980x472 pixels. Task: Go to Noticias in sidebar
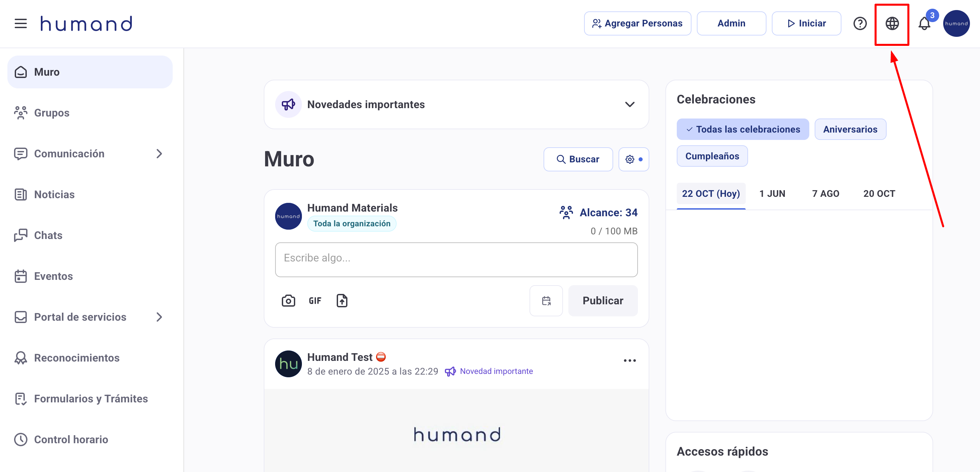(54, 194)
